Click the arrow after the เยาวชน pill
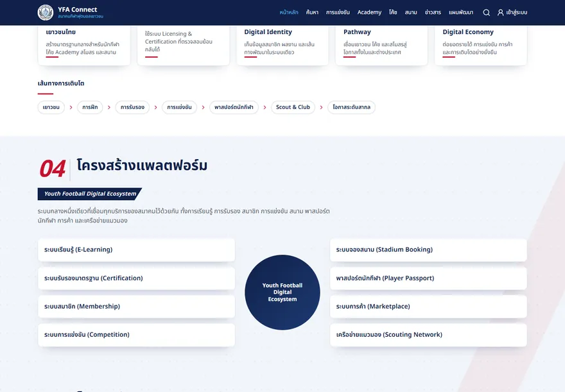 71,107
